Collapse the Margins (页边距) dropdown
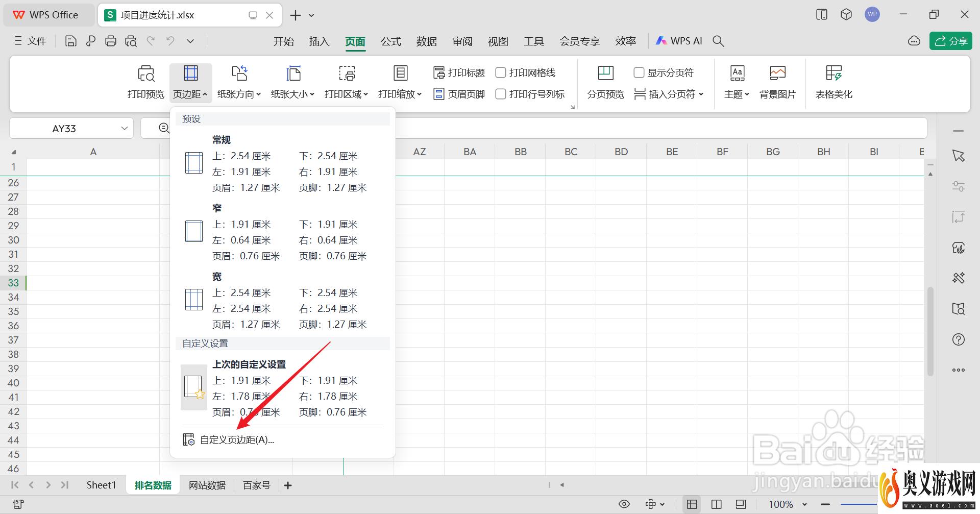The image size is (980, 514). click(x=190, y=83)
